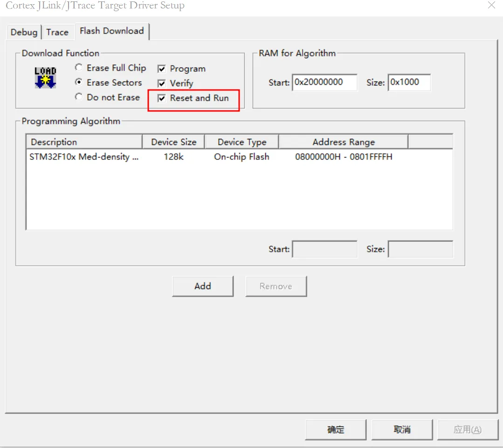
Task: Click Programming Algorithm Size field
Action: [x=420, y=249]
